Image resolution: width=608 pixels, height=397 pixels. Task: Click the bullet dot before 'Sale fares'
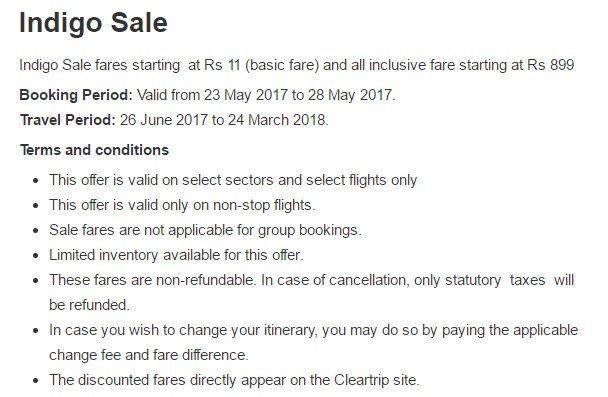click(x=36, y=231)
